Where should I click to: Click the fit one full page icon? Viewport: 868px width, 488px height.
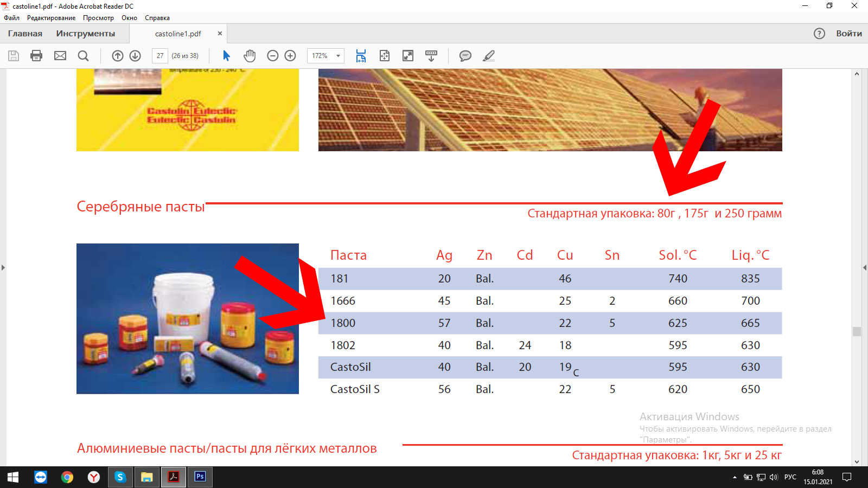click(x=385, y=56)
